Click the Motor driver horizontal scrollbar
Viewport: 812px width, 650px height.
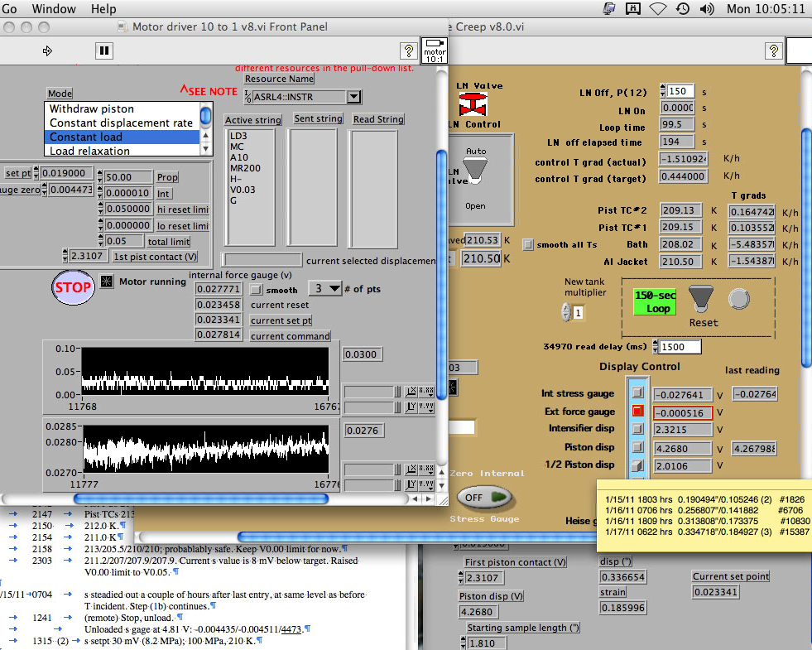pyautogui.click(x=201, y=498)
